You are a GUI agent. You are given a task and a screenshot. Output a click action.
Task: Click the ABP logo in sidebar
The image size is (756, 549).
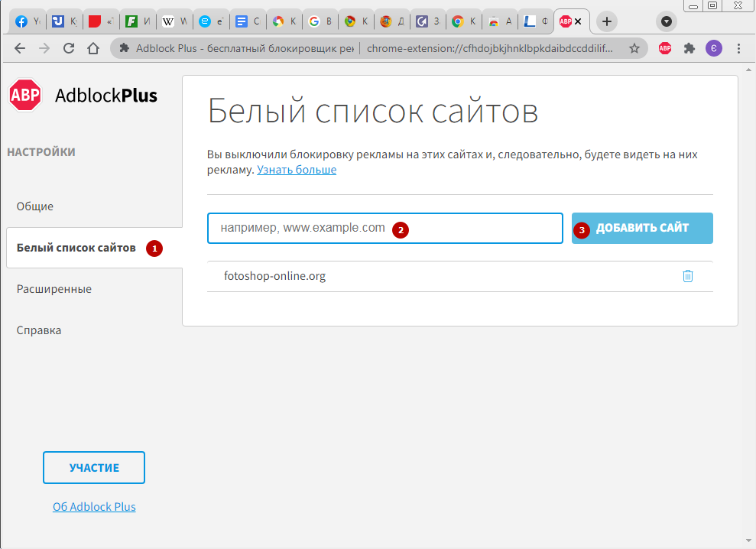coord(25,95)
